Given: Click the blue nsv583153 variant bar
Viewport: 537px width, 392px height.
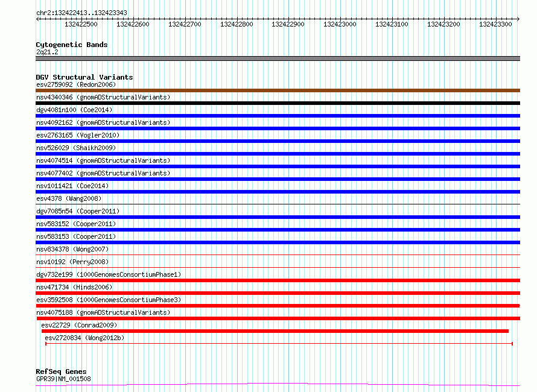Looking at the screenshot, I should [278, 242].
